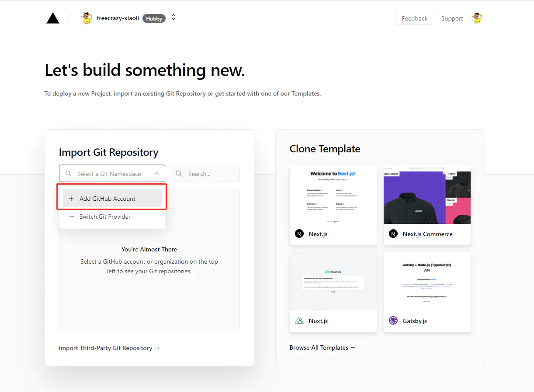The image size is (534, 392).
Task: Click the plus icon beside Add GitHub Account
Action: (71, 199)
